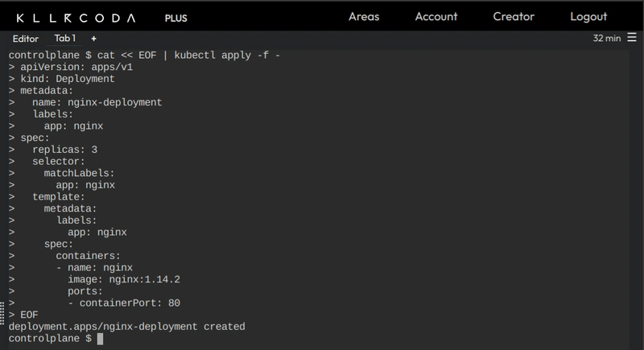The height and width of the screenshot is (350, 644).
Task: Click the 'kubectl apply -f -' command text
Action: click(227, 55)
